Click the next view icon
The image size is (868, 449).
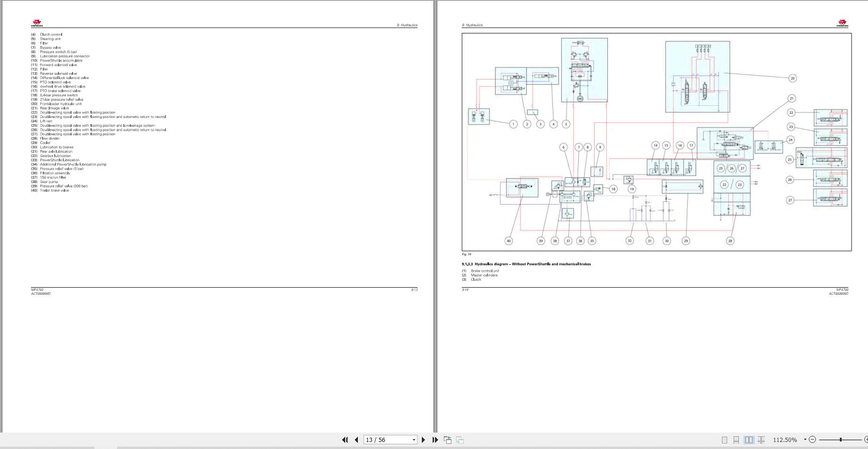point(460,440)
